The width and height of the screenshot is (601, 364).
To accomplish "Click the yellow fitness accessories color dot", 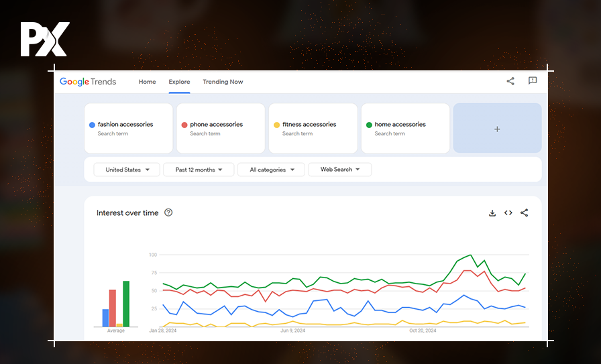I will [x=276, y=125].
